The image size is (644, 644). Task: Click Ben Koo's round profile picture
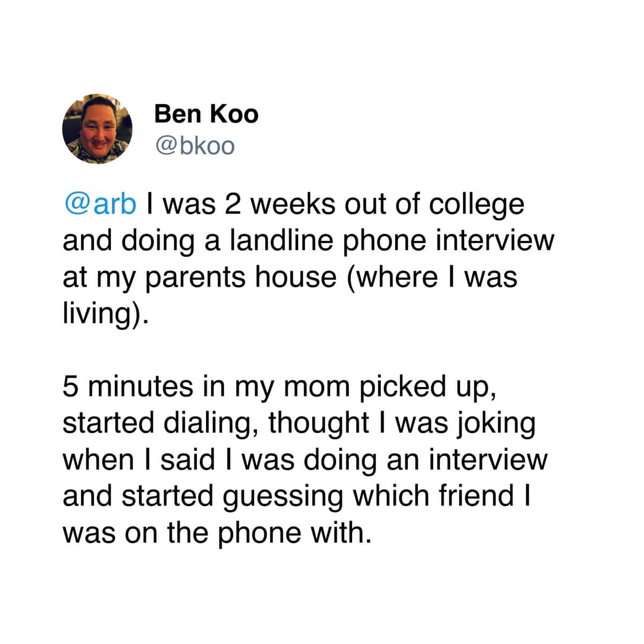97,129
